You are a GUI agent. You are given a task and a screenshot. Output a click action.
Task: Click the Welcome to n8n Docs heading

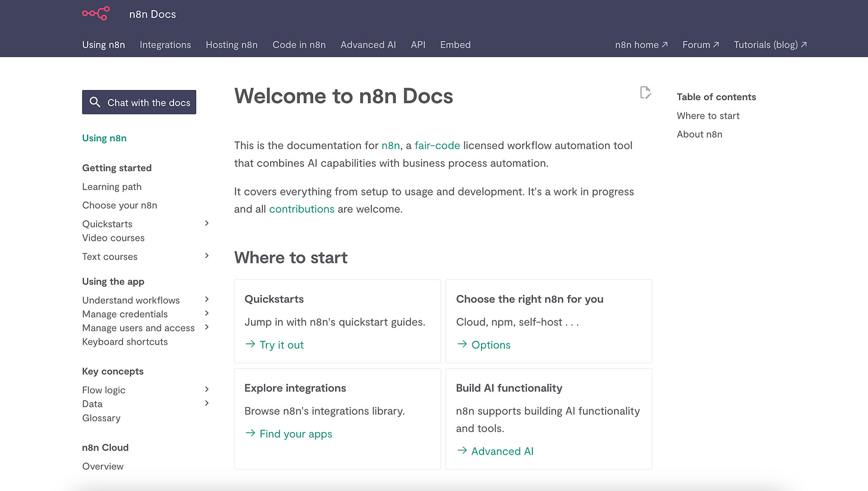(x=344, y=96)
